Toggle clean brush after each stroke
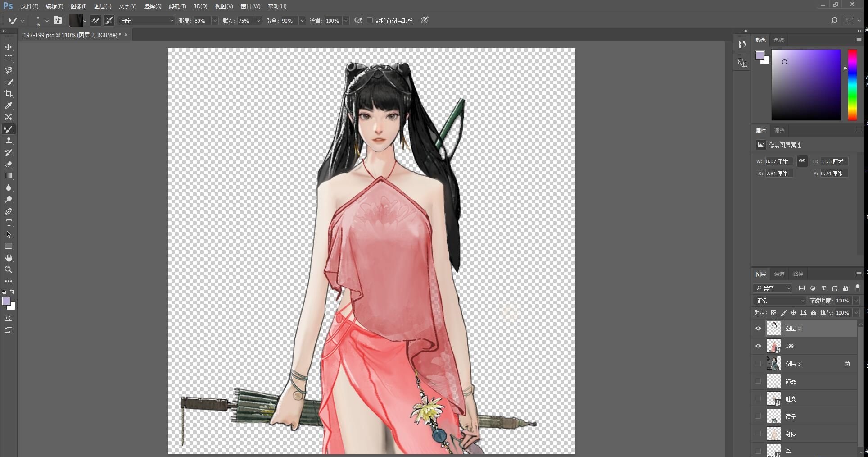Viewport: 868px width, 457px height. (x=109, y=20)
